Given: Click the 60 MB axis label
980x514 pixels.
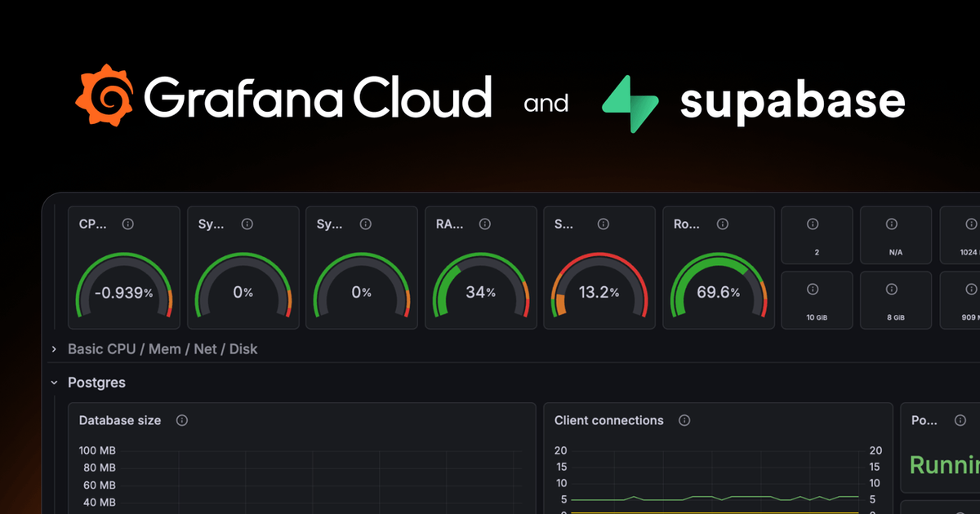Looking at the screenshot, I should [100, 485].
